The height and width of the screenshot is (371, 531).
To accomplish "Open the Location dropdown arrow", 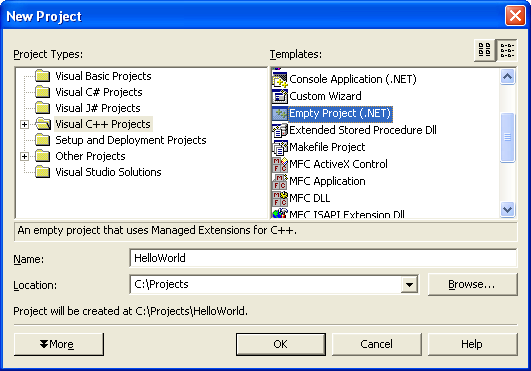I will coord(409,284).
